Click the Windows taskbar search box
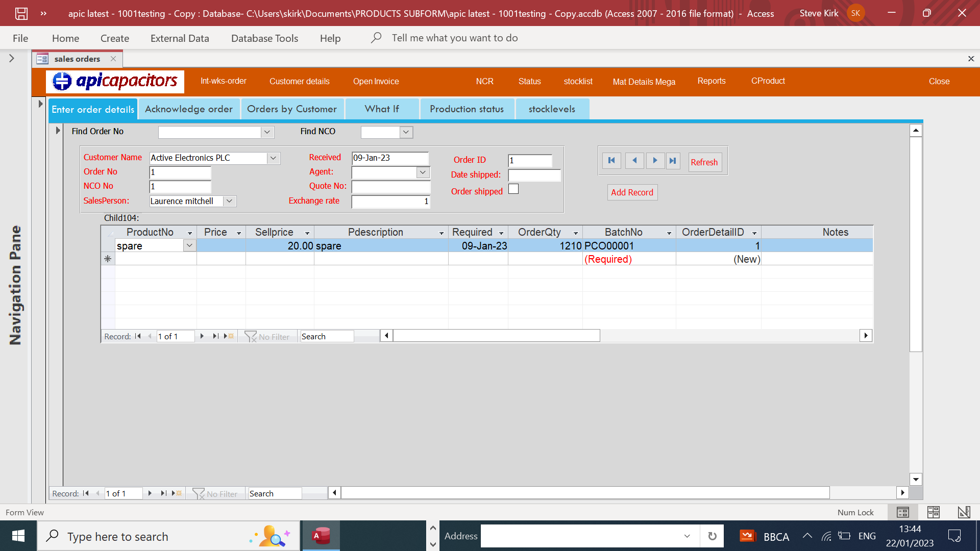The width and height of the screenshot is (980, 551). coord(168,536)
